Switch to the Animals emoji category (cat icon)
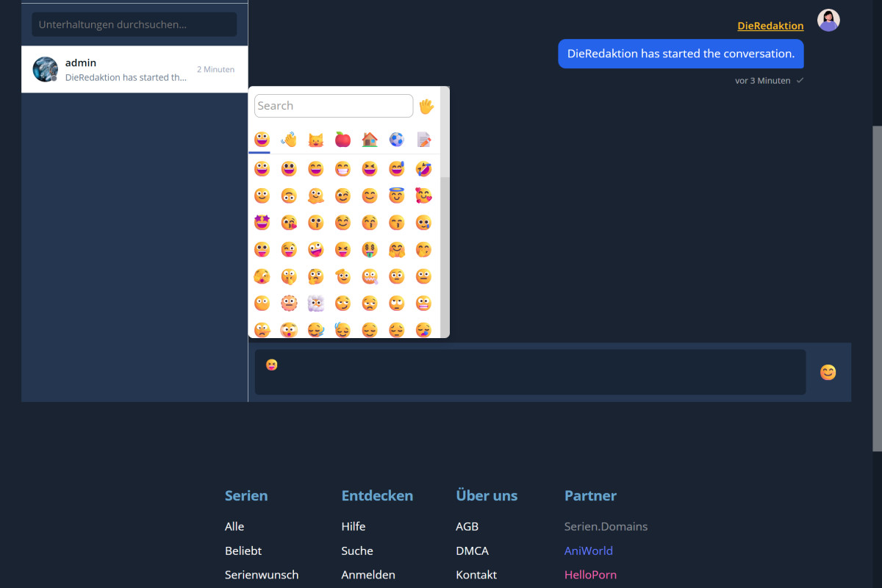The width and height of the screenshot is (882, 588). [x=315, y=139]
